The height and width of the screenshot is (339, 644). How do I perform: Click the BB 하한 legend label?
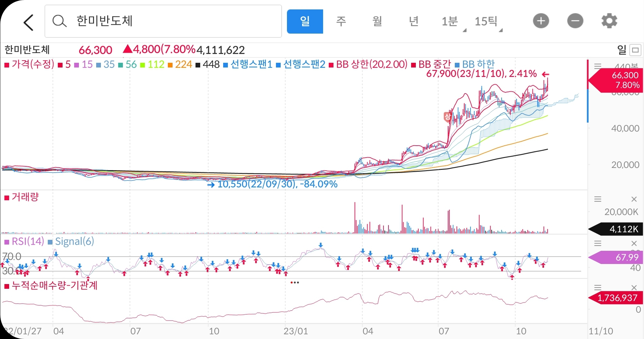tap(475, 64)
